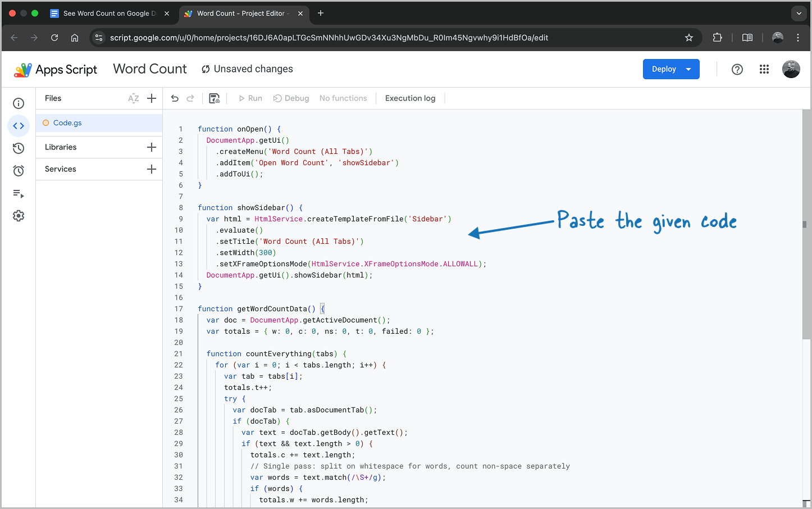
Task: Add a library with the plus button
Action: [152, 147]
